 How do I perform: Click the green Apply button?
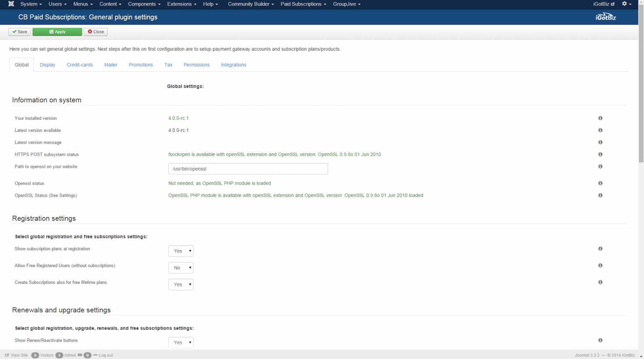click(x=57, y=32)
